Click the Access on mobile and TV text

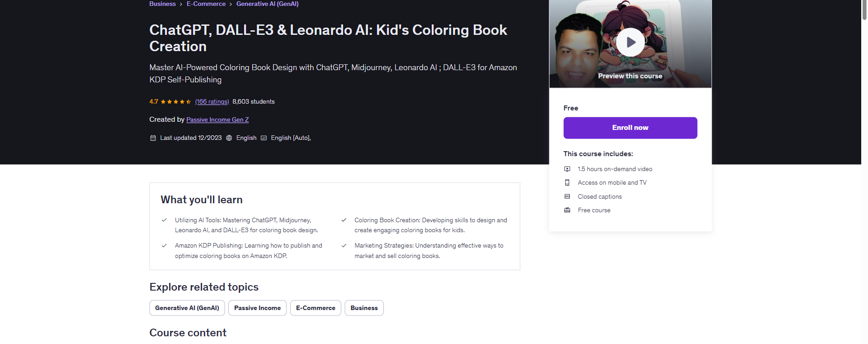[612, 182]
